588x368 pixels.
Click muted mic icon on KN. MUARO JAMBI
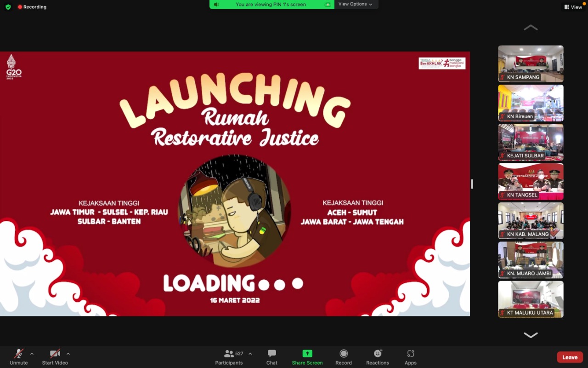[x=503, y=273]
